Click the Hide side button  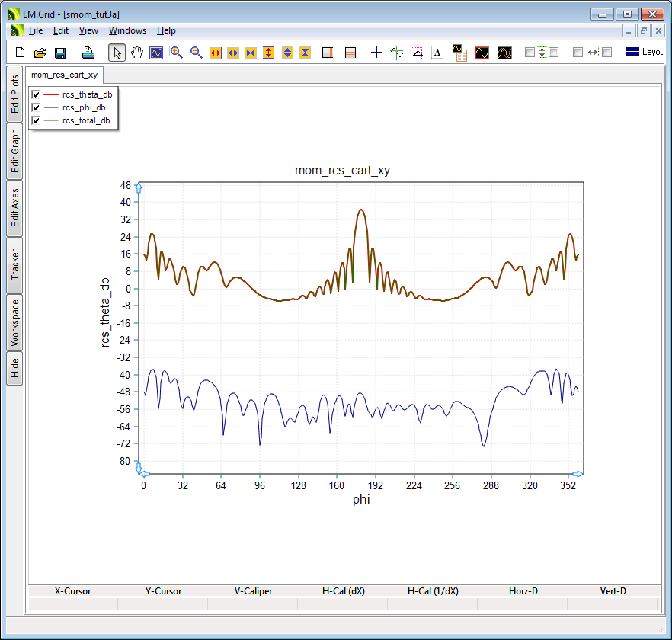tap(14, 369)
